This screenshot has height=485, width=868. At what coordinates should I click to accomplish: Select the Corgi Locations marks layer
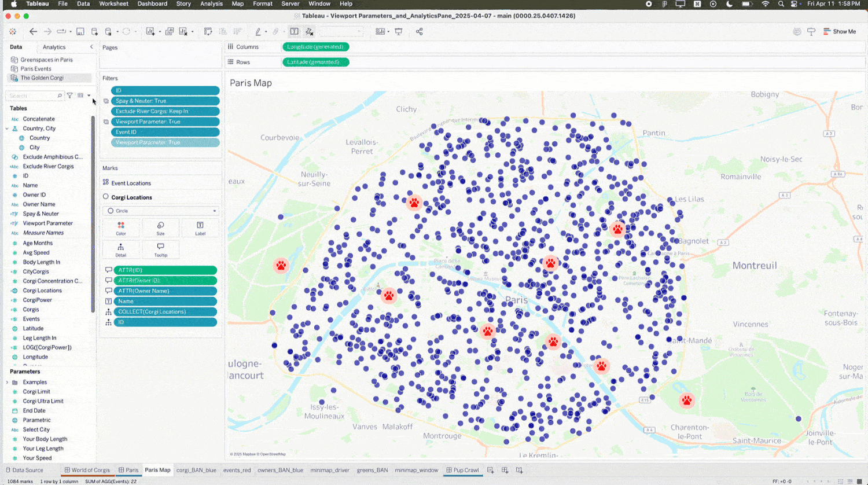point(131,197)
